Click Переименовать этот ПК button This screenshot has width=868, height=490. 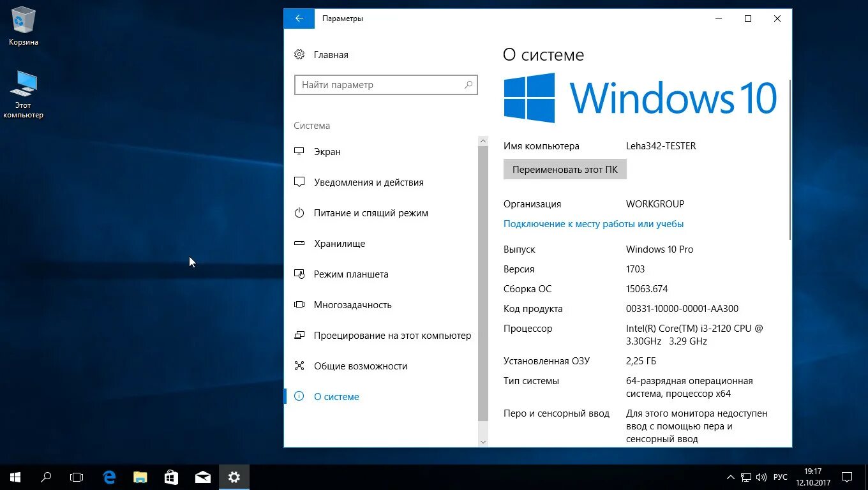[565, 170]
